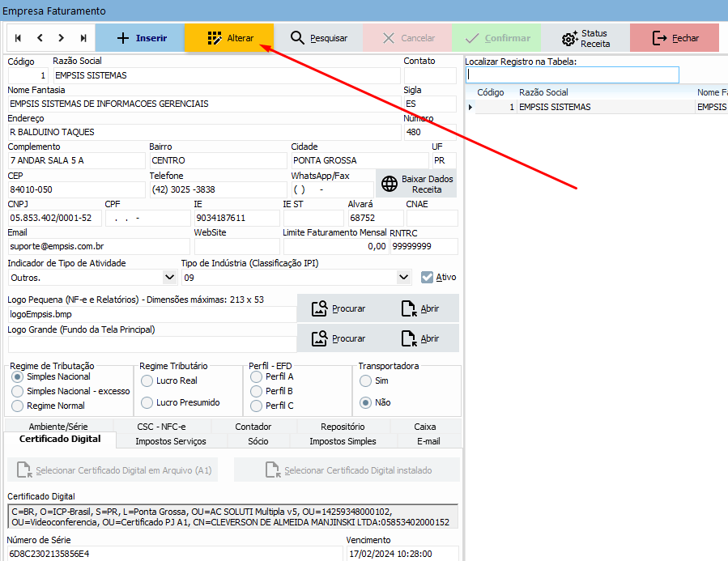Click the Email field
This screenshot has width=728, height=561.
tap(99, 246)
